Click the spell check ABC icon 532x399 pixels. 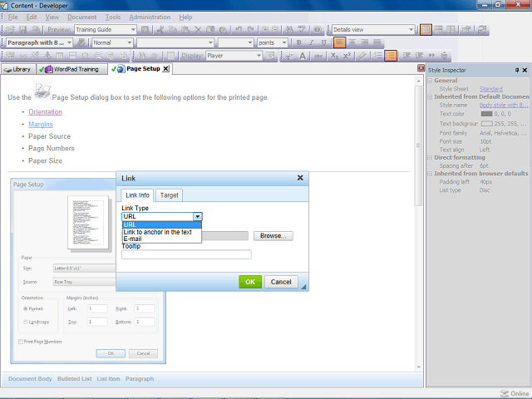[x=302, y=30]
